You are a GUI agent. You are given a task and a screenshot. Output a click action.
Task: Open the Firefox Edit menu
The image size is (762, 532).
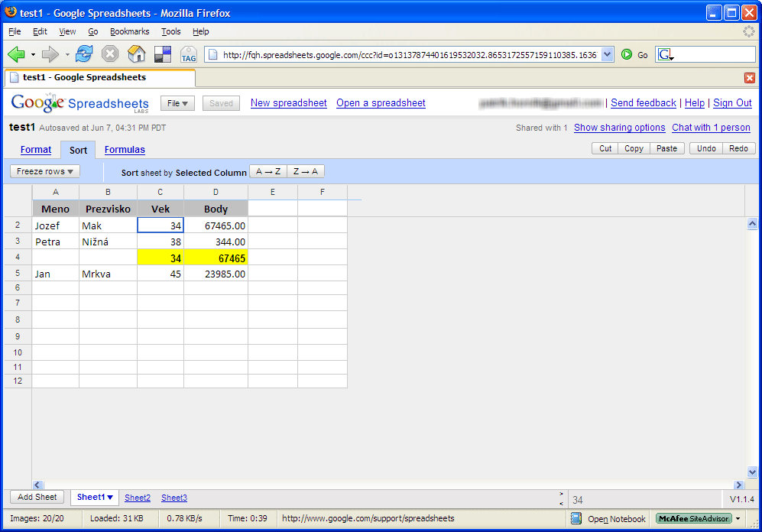pos(40,31)
